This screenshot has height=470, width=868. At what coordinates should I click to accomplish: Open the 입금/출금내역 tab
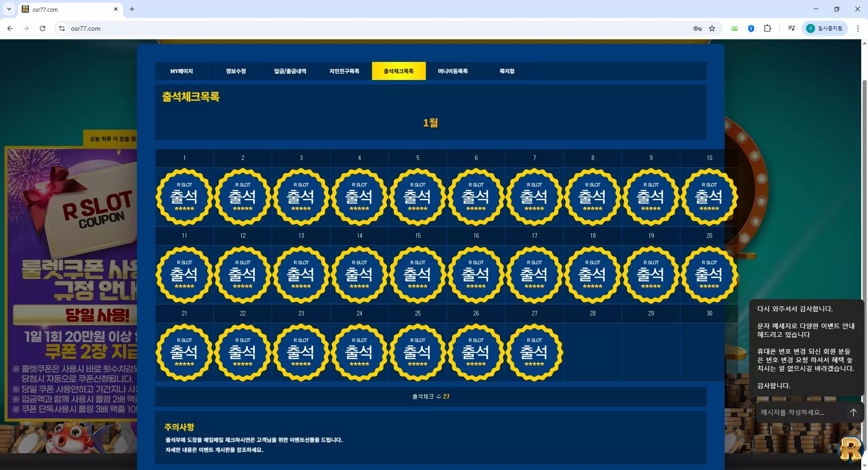(x=290, y=71)
